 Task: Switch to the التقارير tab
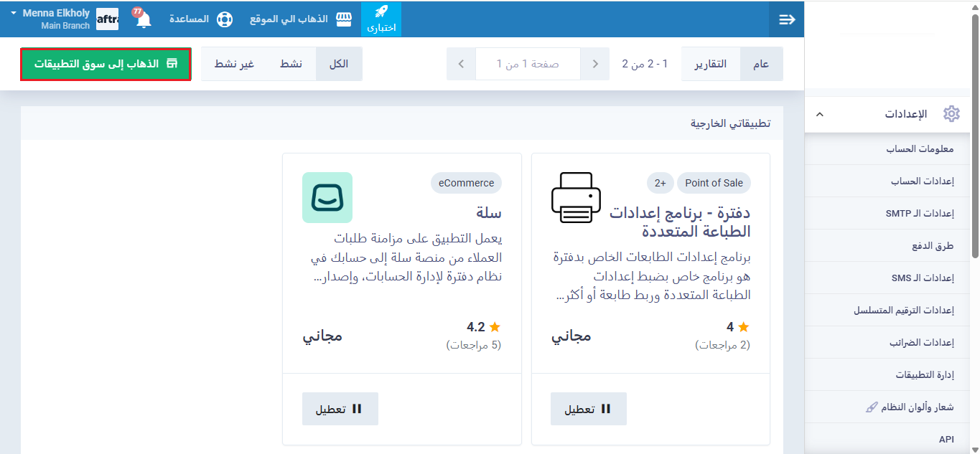pos(710,64)
